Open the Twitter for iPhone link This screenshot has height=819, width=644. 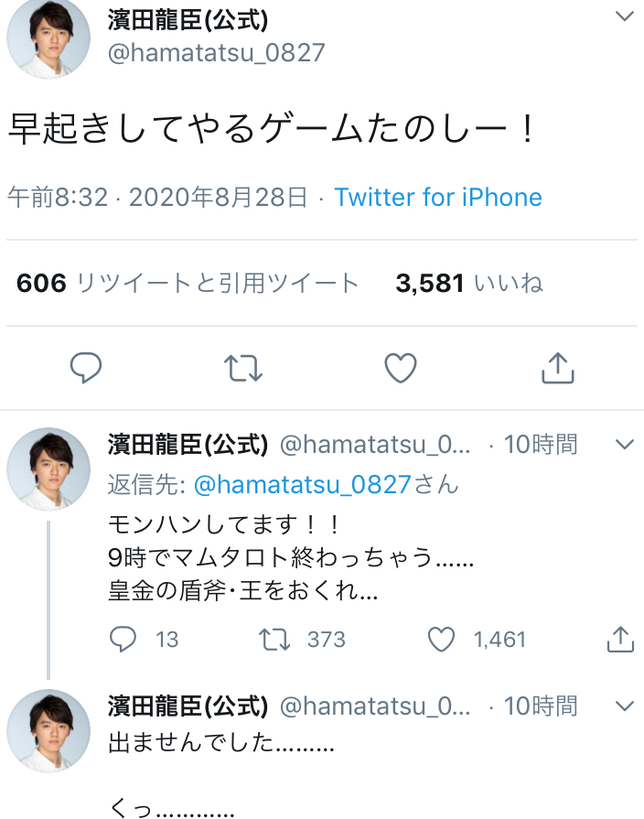(438, 198)
